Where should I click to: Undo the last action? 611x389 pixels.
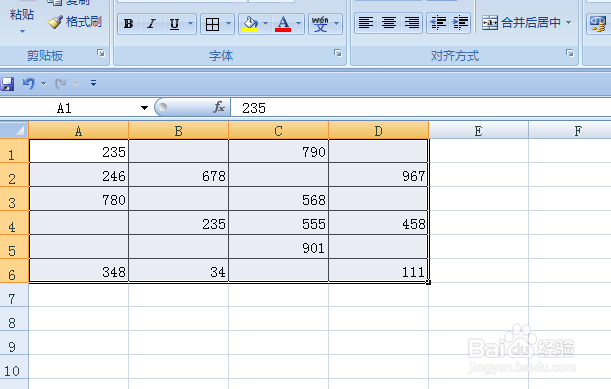point(28,83)
